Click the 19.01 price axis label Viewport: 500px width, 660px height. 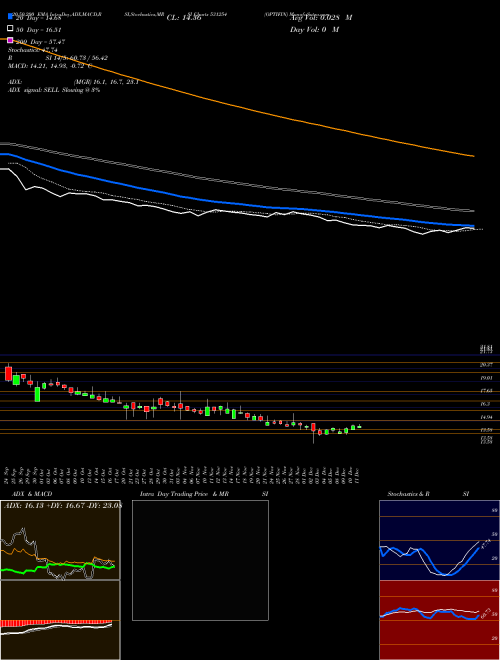(486, 378)
